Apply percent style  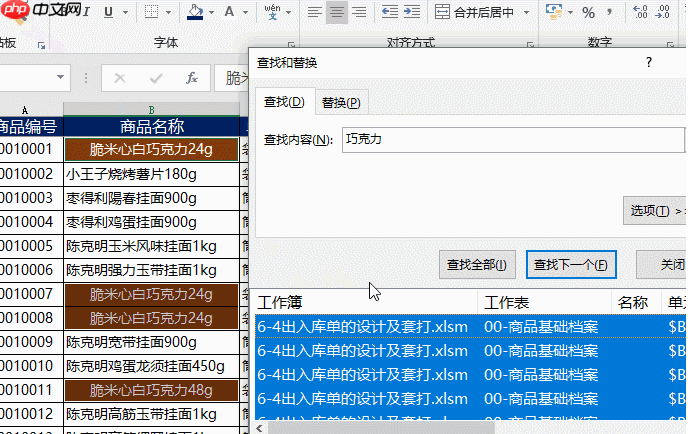(x=589, y=12)
